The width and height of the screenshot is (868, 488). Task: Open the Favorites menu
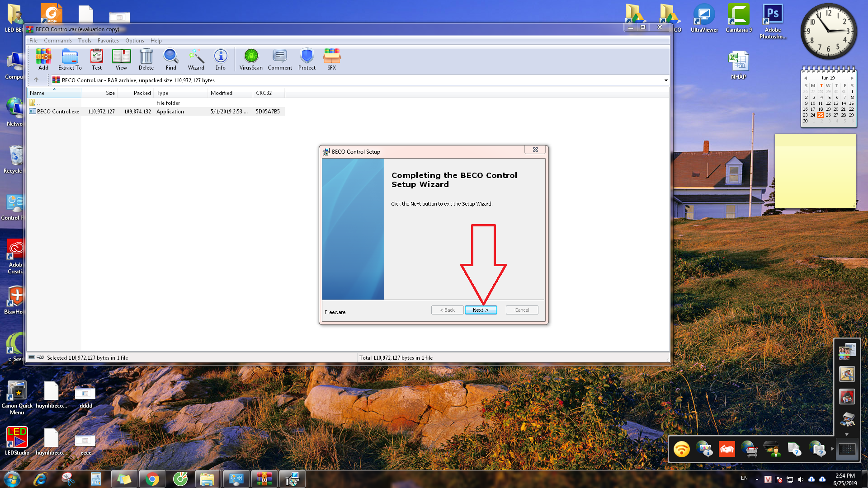coord(108,41)
